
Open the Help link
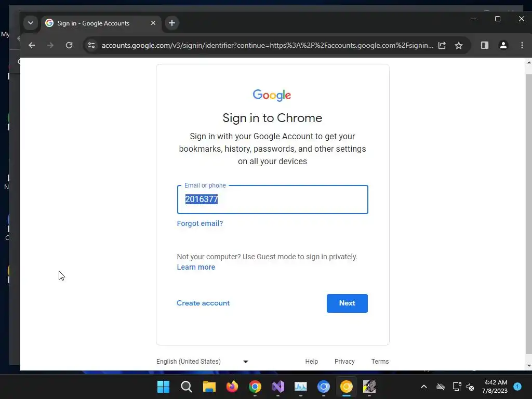point(312,362)
